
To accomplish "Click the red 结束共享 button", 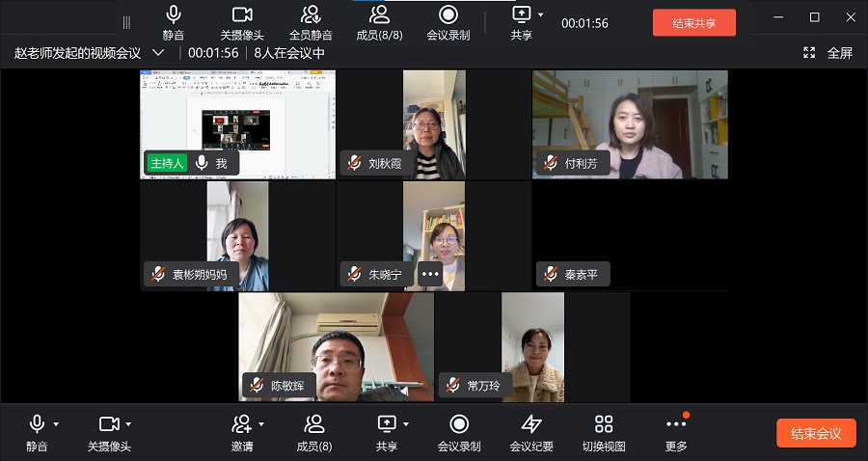I will (x=693, y=23).
